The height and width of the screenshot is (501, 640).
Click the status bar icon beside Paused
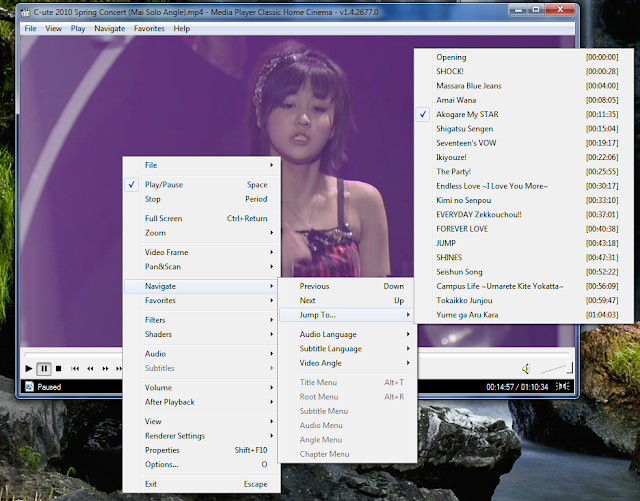point(29,386)
